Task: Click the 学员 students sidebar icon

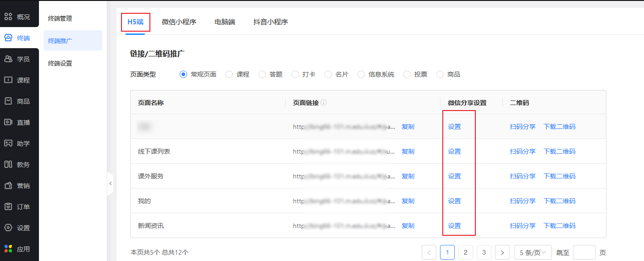Action: coord(8,59)
